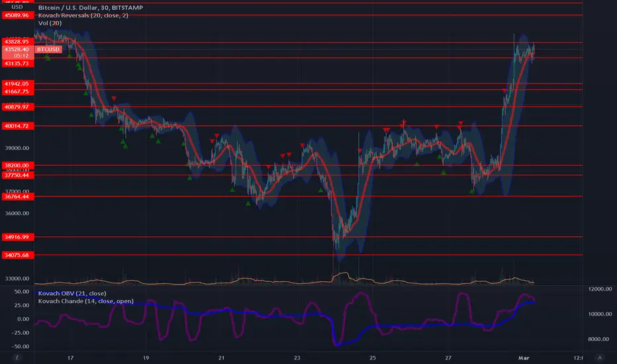The width and height of the screenshot is (617, 364).
Task: Click the 50.00 oscillator scale value
Action: pos(22,292)
